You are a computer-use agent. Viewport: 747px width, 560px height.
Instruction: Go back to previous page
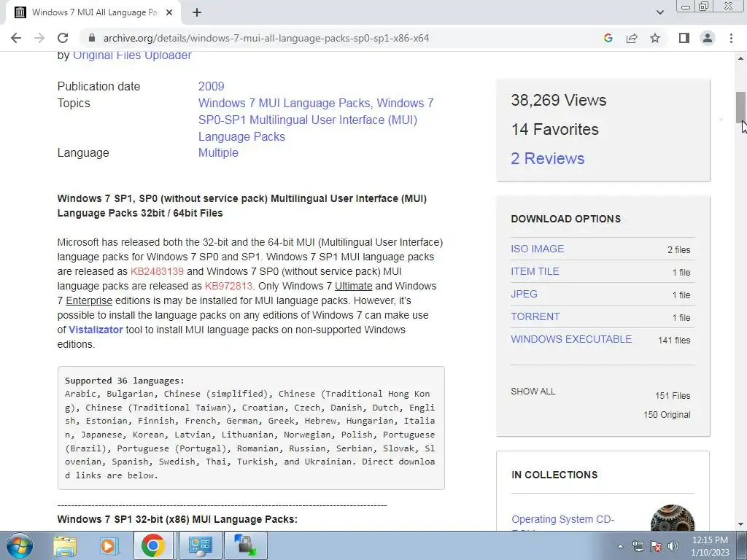click(16, 38)
